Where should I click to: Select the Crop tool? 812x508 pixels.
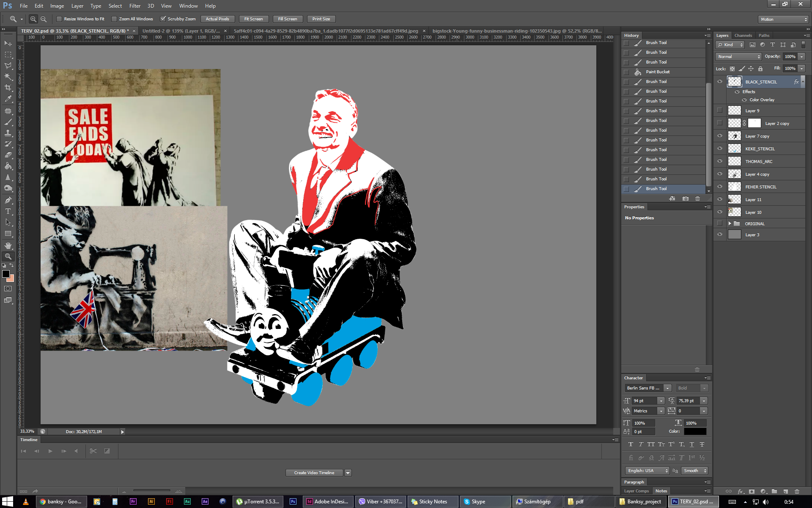click(x=8, y=88)
